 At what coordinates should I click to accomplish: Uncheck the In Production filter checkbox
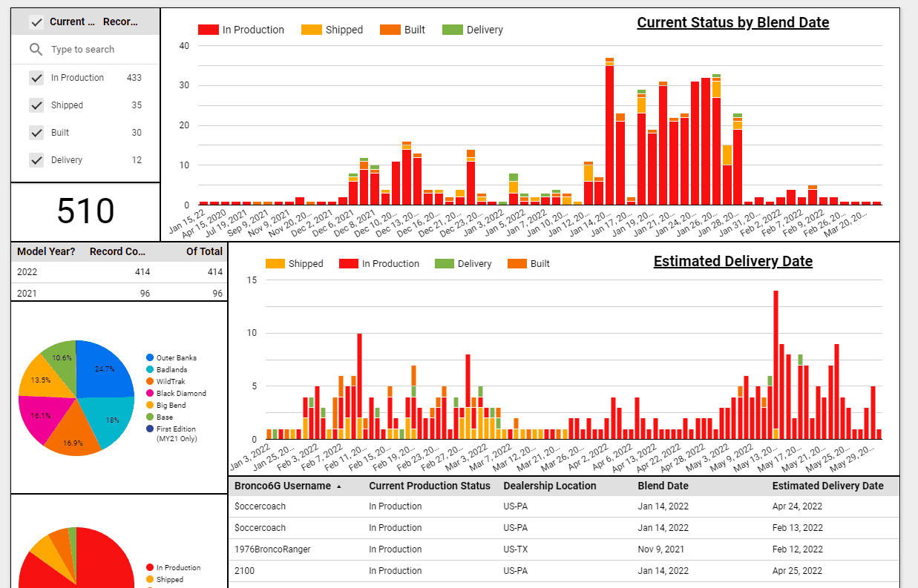point(36,78)
